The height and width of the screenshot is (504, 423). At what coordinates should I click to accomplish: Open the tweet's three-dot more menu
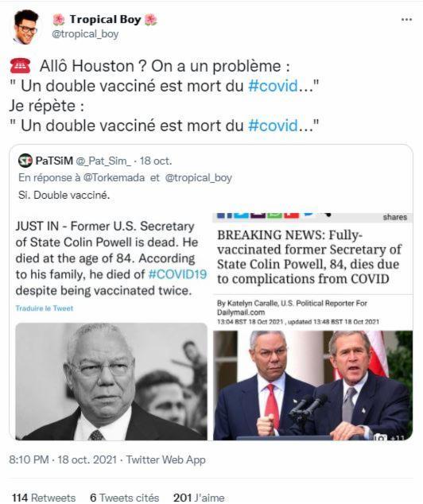(x=406, y=20)
